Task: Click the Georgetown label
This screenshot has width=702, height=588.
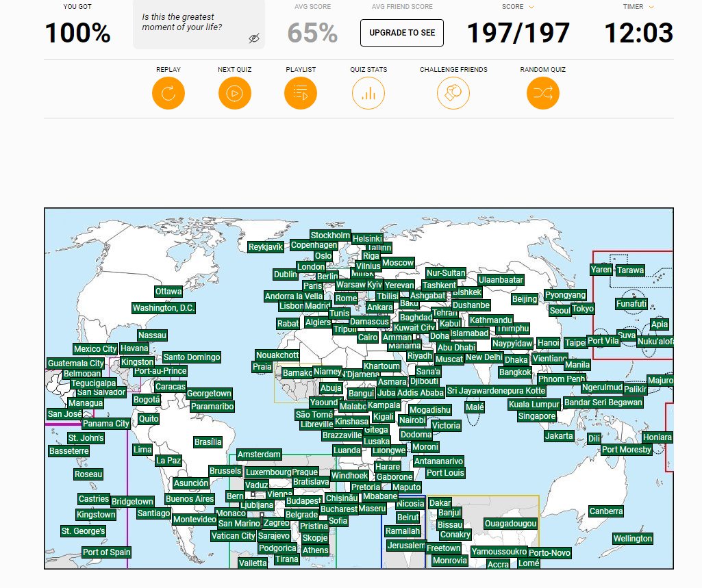Action: (209, 394)
